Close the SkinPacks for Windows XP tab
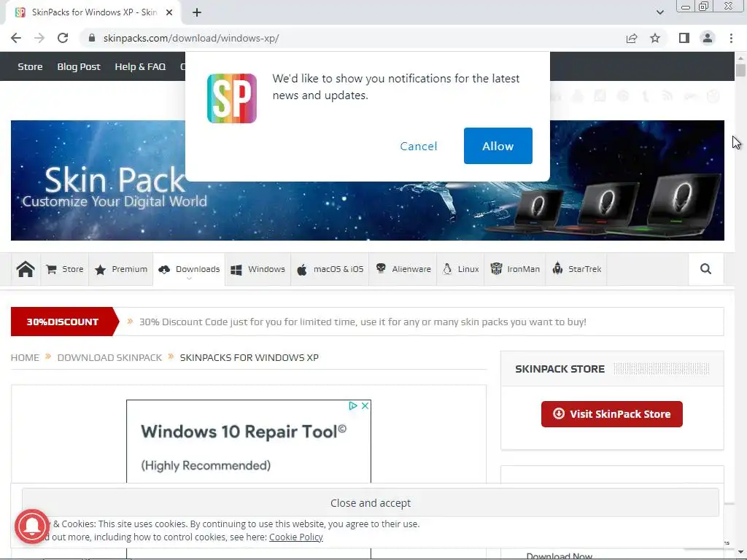747x560 pixels. point(169,12)
